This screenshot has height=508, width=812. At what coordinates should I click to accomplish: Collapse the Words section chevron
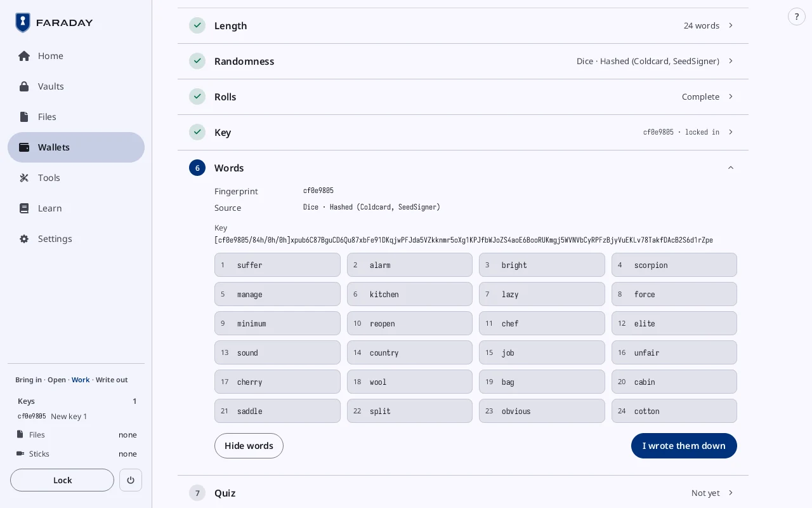pyautogui.click(x=731, y=168)
